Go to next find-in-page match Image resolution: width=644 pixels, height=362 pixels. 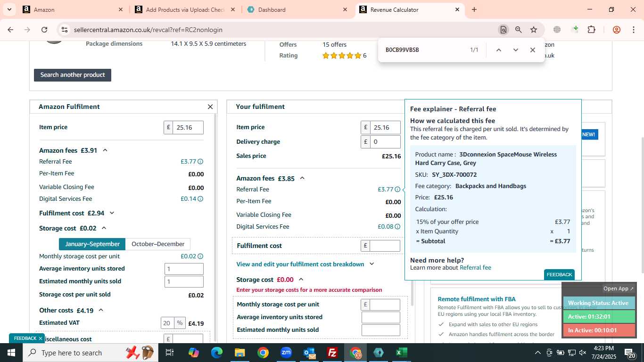pos(515,50)
